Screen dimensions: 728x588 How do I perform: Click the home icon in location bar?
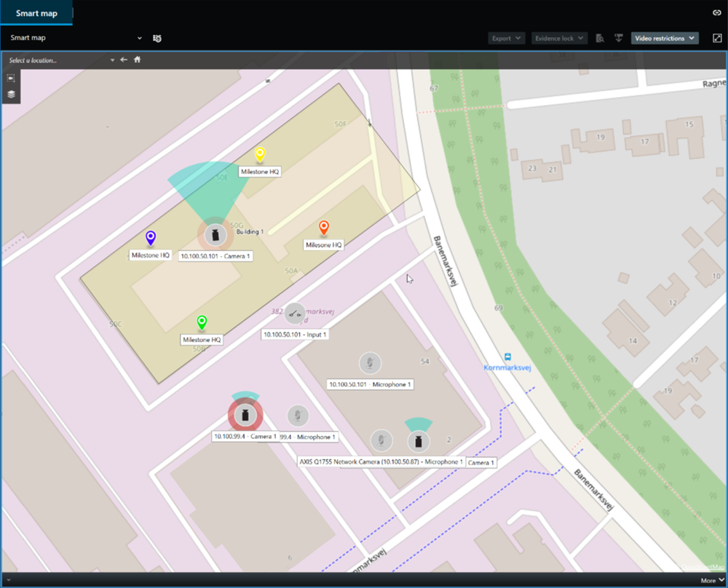coord(137,60)
